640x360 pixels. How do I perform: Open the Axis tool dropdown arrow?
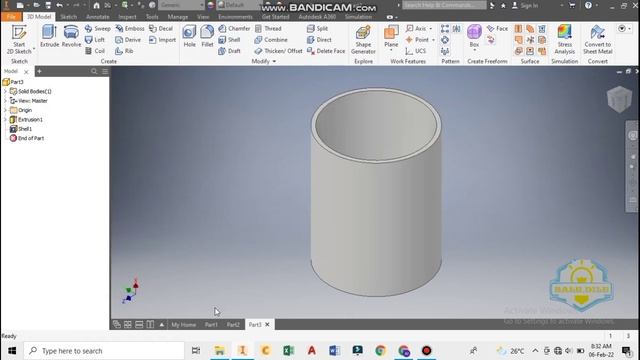click(x=431, y=29)
